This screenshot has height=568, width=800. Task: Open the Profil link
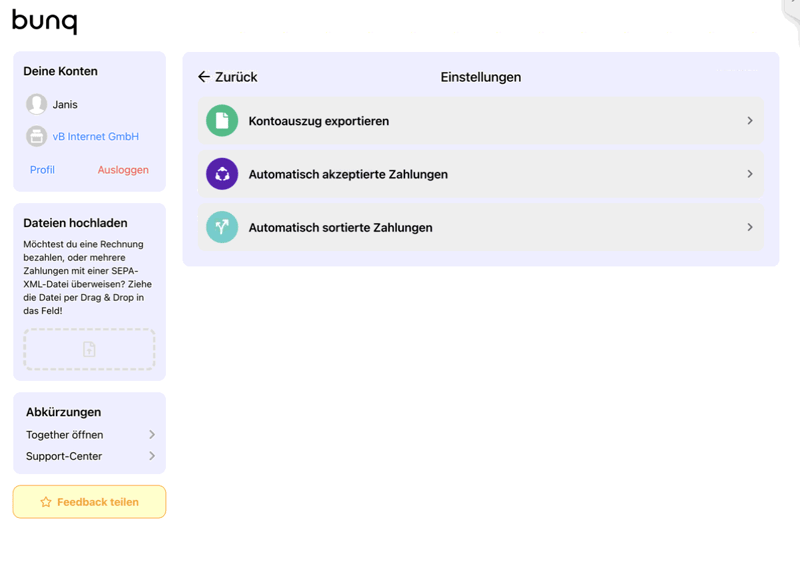point(42,170)
